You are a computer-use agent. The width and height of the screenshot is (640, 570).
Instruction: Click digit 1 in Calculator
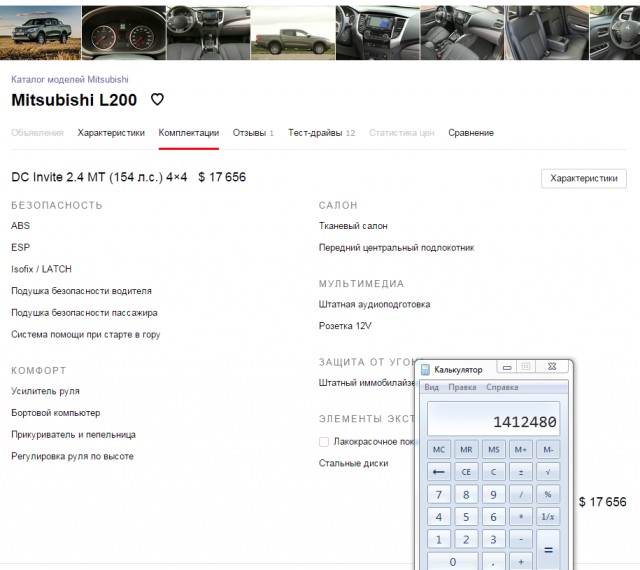coord(439,539)
